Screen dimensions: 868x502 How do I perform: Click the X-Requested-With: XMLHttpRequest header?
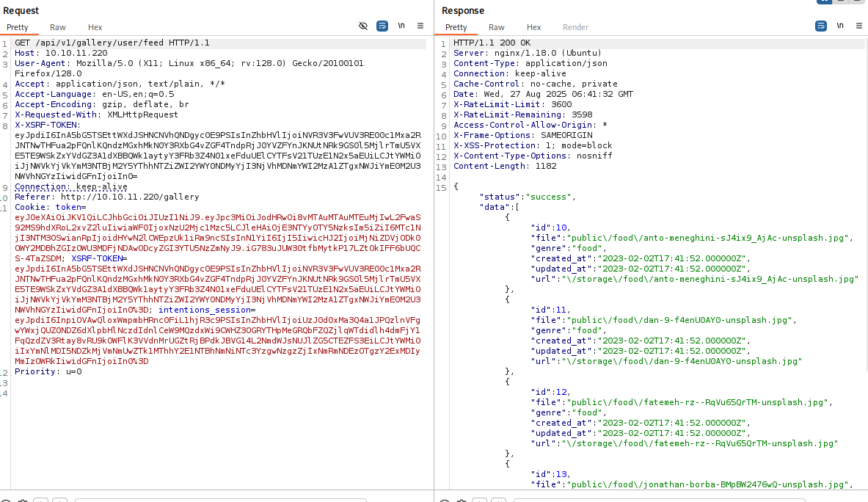click(96, 114)
